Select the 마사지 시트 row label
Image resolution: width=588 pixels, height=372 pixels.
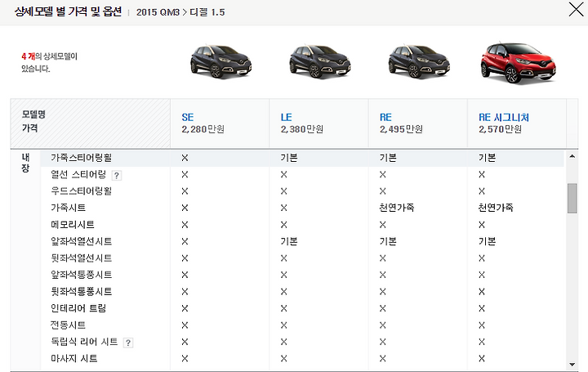73,358
